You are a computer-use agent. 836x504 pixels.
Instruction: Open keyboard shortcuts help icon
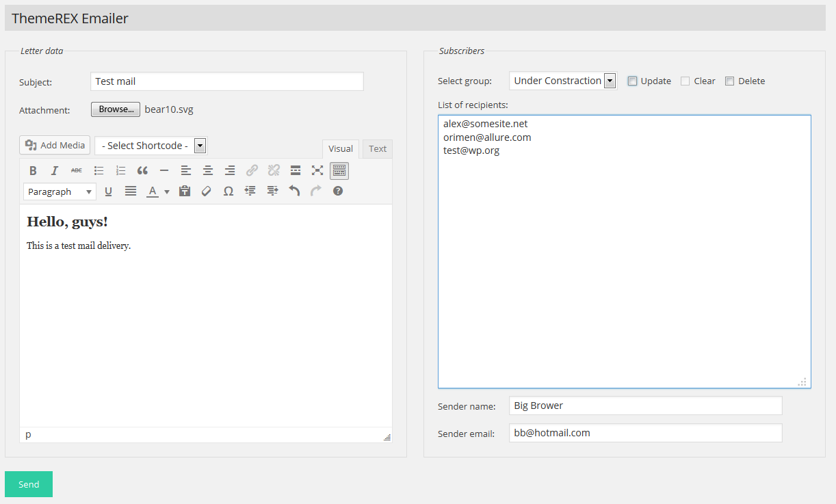tap(338, 191)
